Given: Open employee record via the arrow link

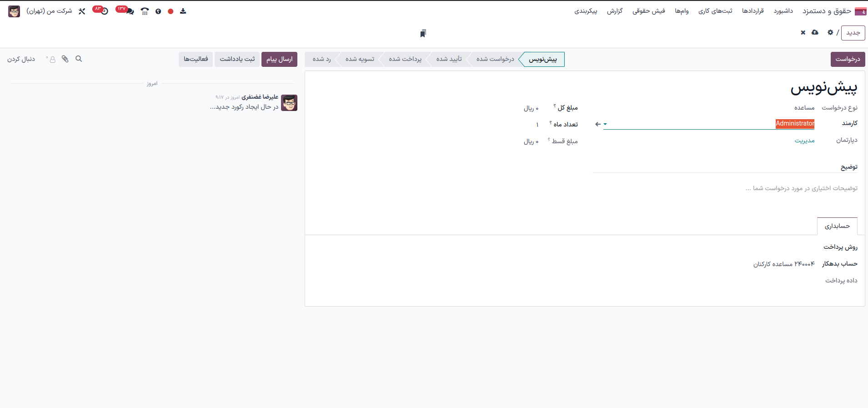Looking at the screenshot, I should (597, 124).
